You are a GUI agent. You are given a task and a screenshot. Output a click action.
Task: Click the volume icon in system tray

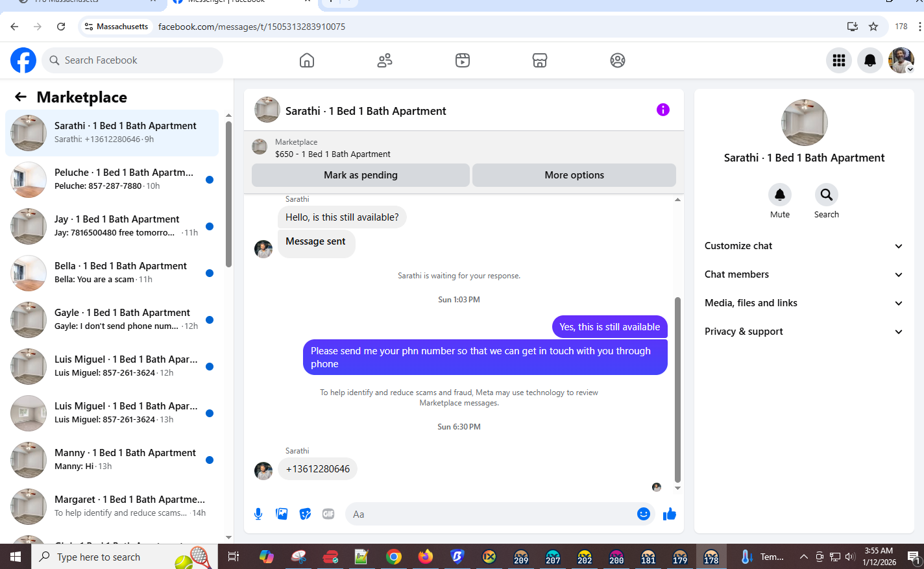851,557
